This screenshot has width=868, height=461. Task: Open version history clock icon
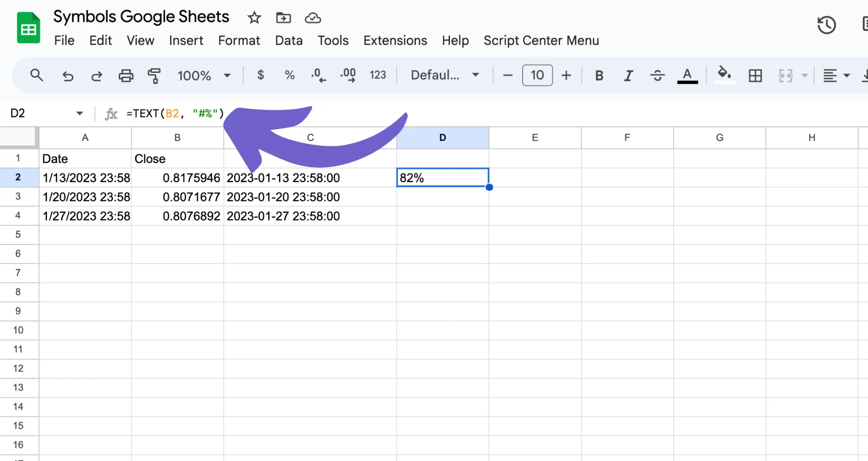pos(826,25)
